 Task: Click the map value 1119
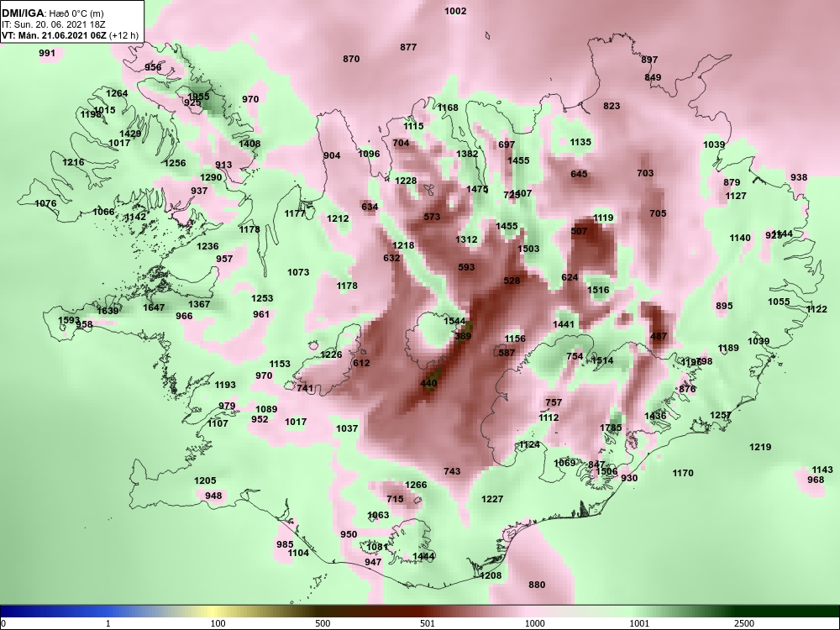click(603, 218)
